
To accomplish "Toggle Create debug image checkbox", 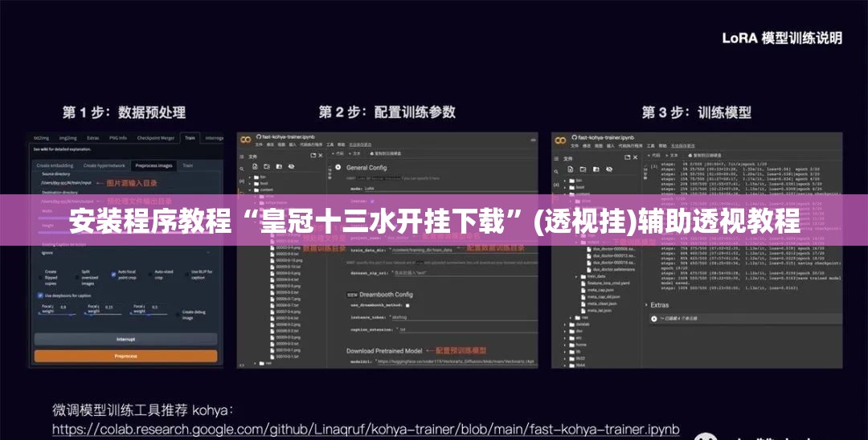I will click(178, 313).
